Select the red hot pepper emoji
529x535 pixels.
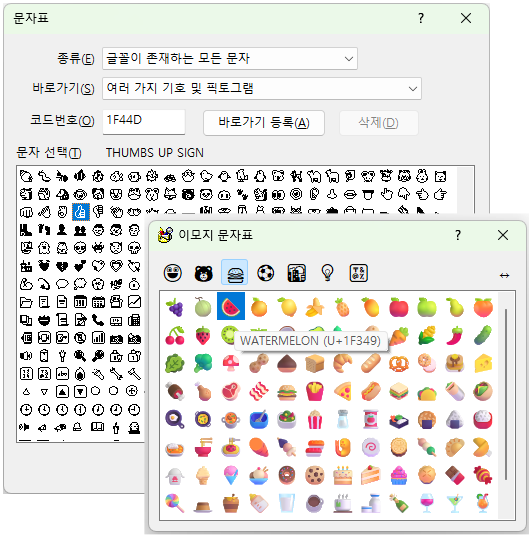coord(455,335)
